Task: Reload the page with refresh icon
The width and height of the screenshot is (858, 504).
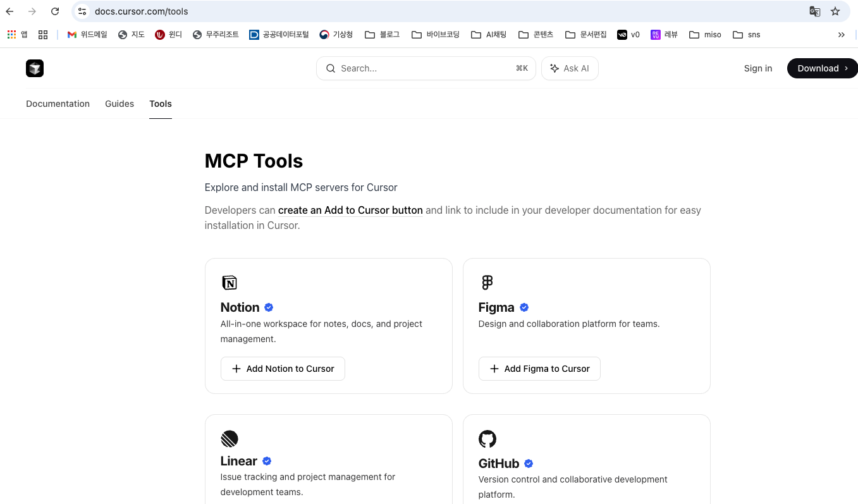Action: pyautogui.click(x=55, y=11)
